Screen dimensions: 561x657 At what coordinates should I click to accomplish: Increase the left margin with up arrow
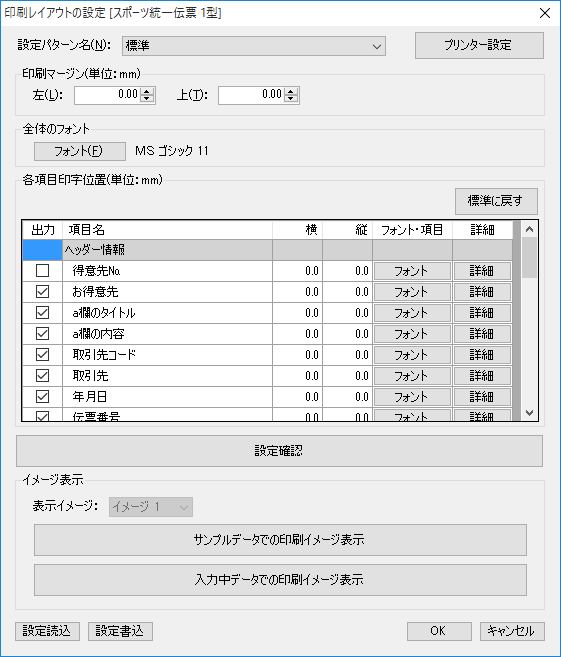[x=146, y=92]
